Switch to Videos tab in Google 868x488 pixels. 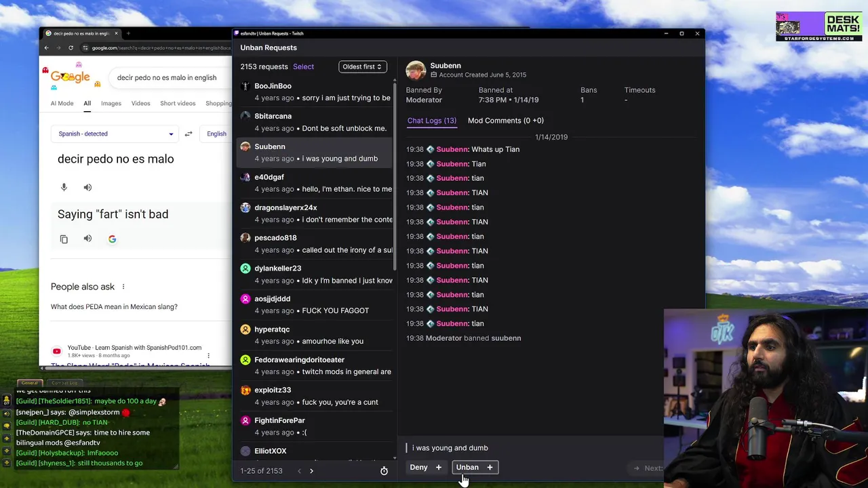[140, 104]
